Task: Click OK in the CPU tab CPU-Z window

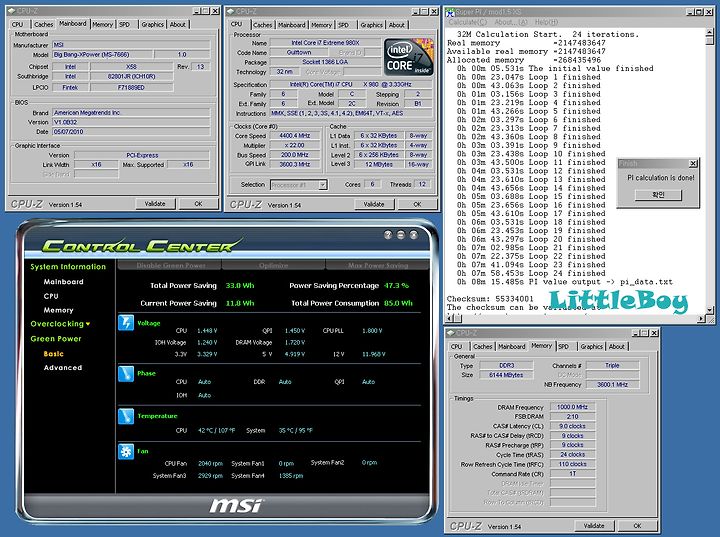Action: click(x=417, y=204)
